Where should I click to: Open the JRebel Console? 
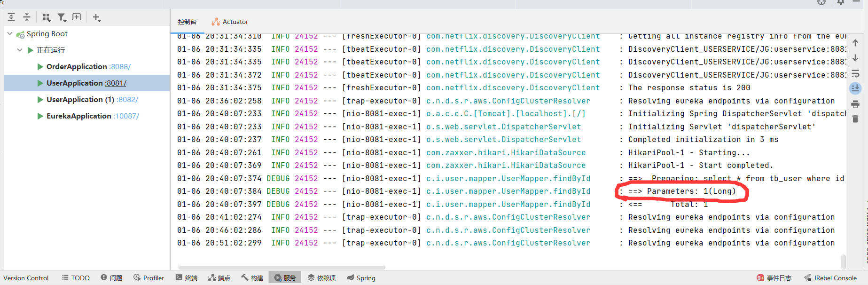click(x=830, y=278)
